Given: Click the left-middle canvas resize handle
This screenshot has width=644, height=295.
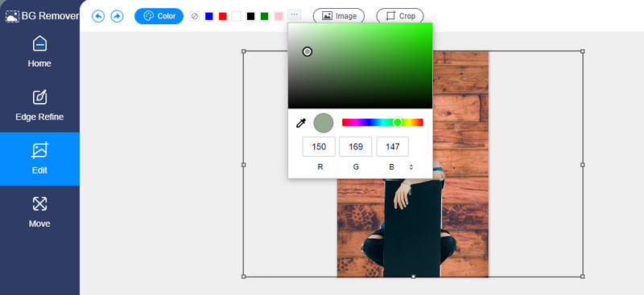Looking at the screenshot, I should point(244,165).
